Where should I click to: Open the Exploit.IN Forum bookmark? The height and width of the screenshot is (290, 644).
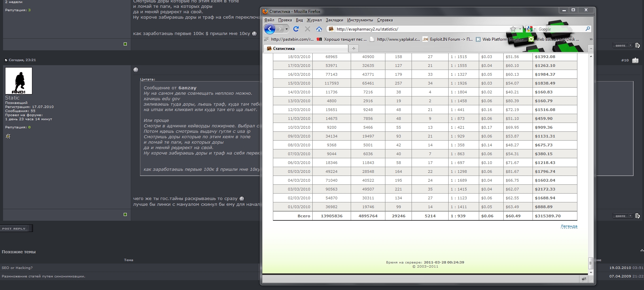pos(448,39)
